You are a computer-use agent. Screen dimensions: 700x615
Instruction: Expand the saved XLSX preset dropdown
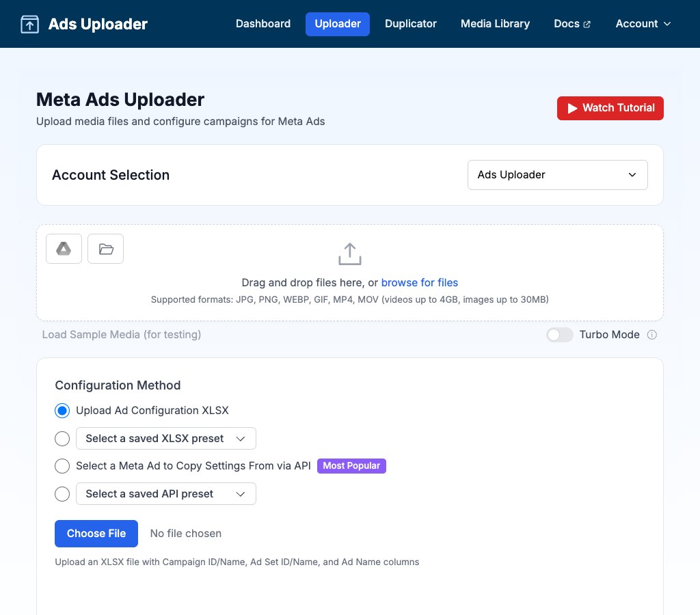tap(166, 439)
